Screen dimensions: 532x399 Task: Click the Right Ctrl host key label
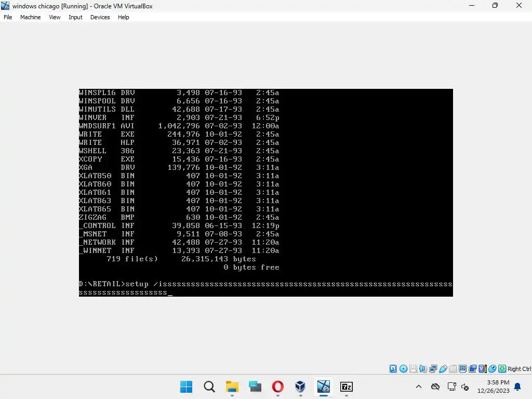pos(519,369)
